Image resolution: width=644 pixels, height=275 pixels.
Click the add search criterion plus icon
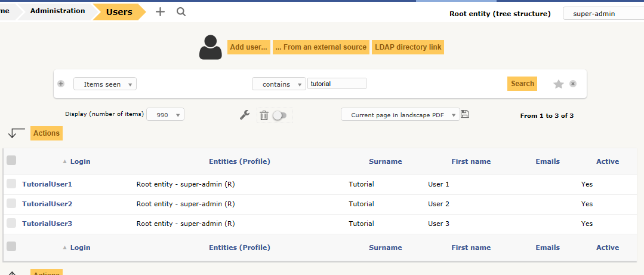pyautogui.click(x=61, y=84)
